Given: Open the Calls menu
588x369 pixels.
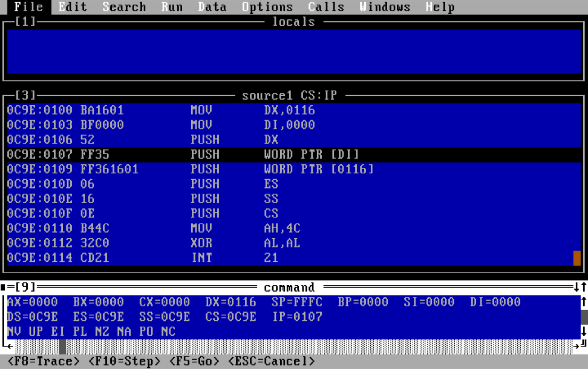Looking at the screenshot, I should [x=326, y=7].
